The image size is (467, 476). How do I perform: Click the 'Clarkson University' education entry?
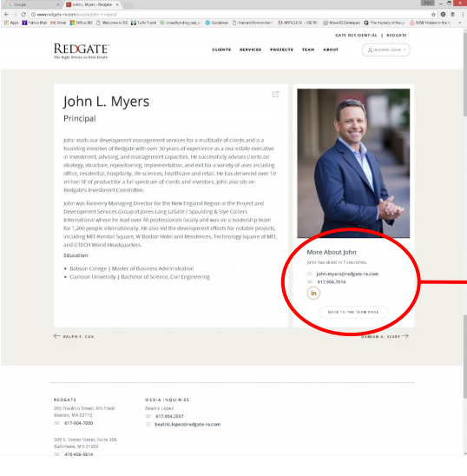coord(140,277)
